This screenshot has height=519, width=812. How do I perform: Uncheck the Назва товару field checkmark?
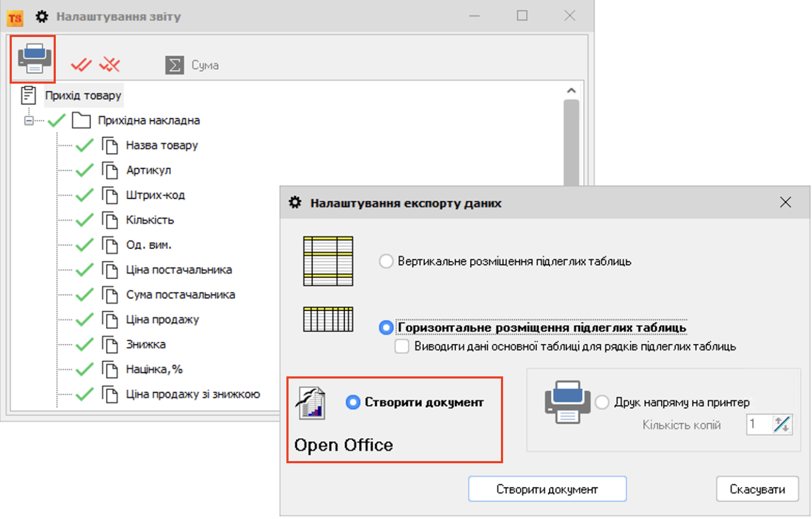click(85, 145)
